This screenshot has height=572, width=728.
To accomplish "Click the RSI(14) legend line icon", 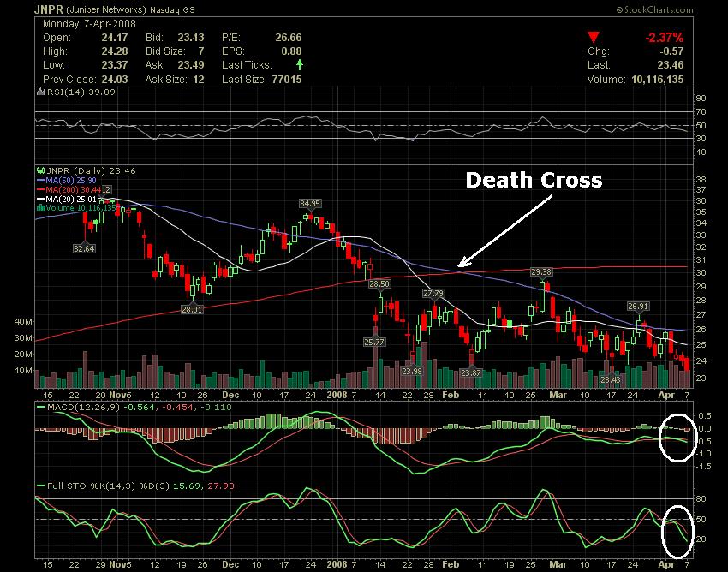I will pyautogui.click(x=41, y=92).
